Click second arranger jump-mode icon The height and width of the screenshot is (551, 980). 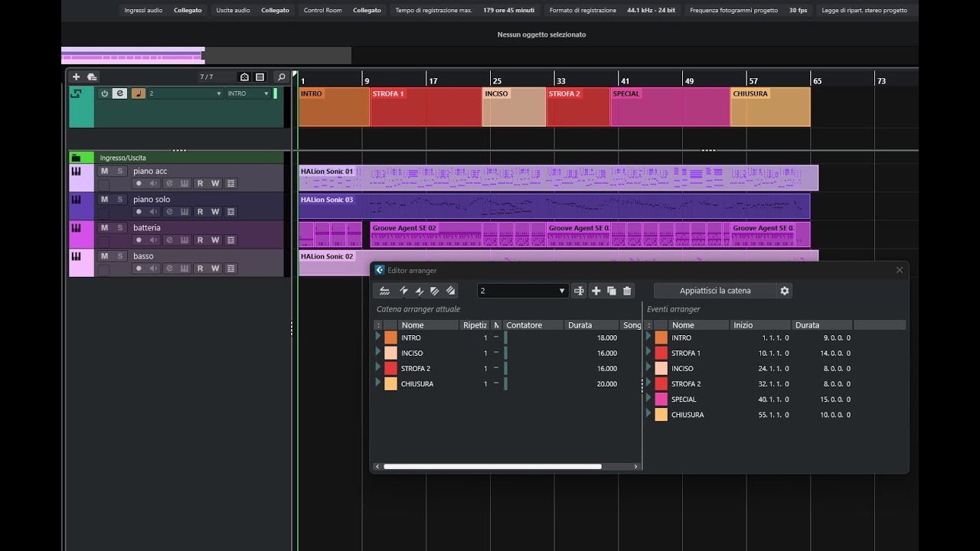tap(404, 291)
